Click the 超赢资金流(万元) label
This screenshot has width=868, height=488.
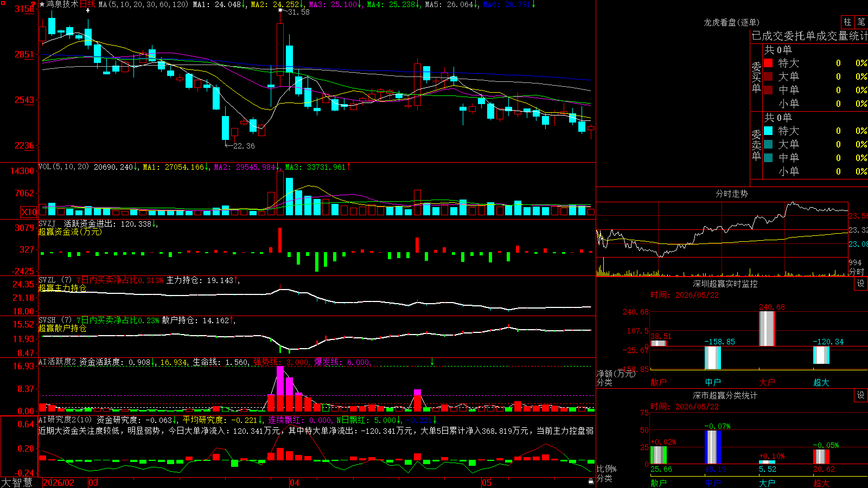pyautogui.click(x=70, y=232)
